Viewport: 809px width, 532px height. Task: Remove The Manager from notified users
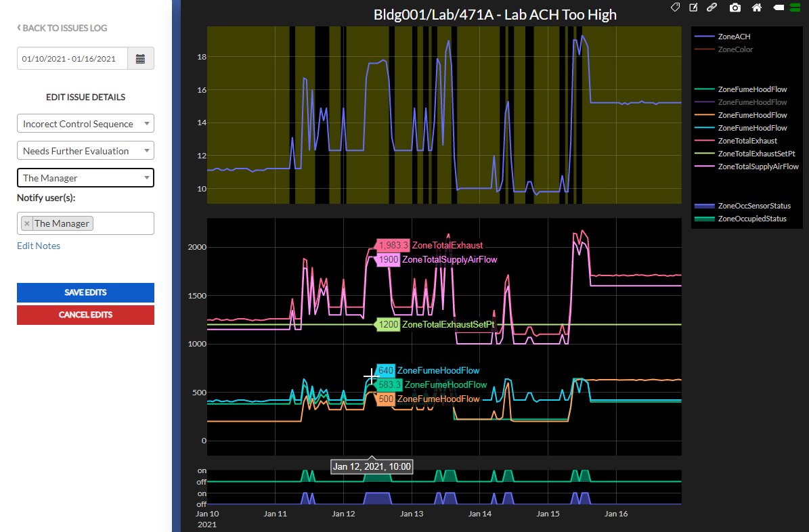[26, 223]
